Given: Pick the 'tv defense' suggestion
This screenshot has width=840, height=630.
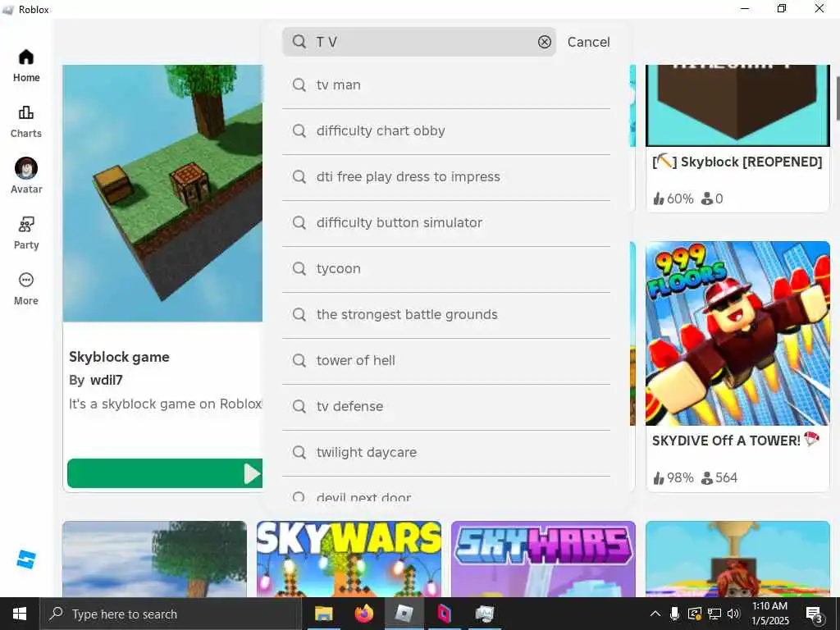Looking at the screenshot, I should [x=445, y=407].
